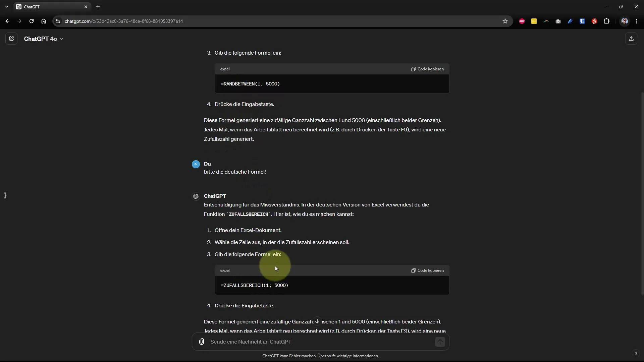Image resolution: width=644 pixels, height=362 pixels.
Task: Open a new browser tab
Action: click(x=98, y=7)
